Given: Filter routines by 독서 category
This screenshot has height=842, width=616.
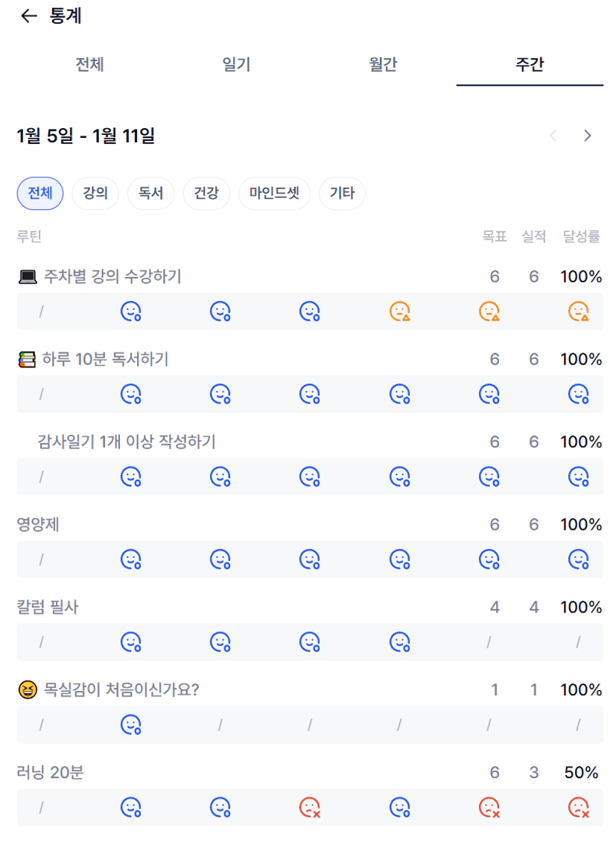Looking at the screenshot, I should pyautogui.click(x=150, y=194).
